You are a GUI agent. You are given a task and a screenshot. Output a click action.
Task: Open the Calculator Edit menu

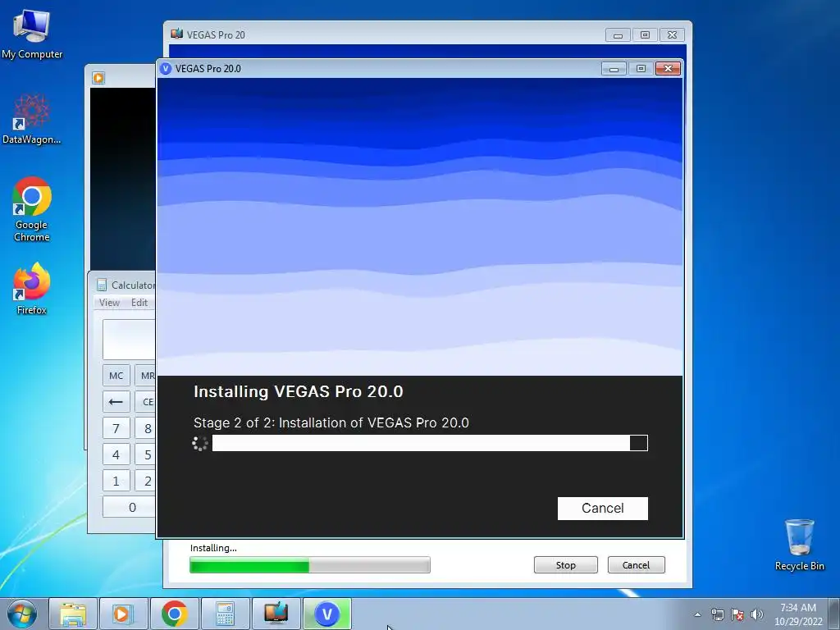(x=139, y=303)
